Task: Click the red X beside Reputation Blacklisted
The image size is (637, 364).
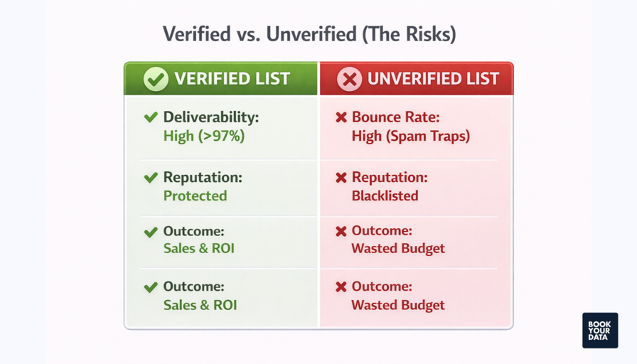Action: 341,178
